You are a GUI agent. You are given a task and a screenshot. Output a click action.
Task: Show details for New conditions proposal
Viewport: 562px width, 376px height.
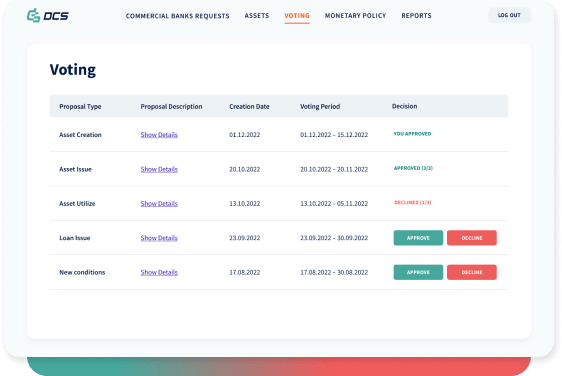(159, 272)
